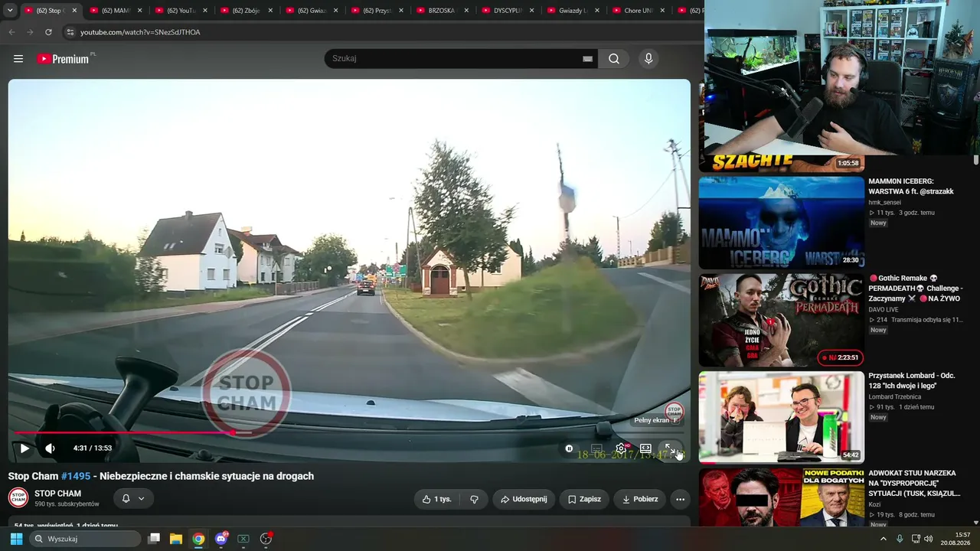Screen dimensions: 980x551
Task: Open STOP CHAM channel name link
Action: [x=57, y=494]
